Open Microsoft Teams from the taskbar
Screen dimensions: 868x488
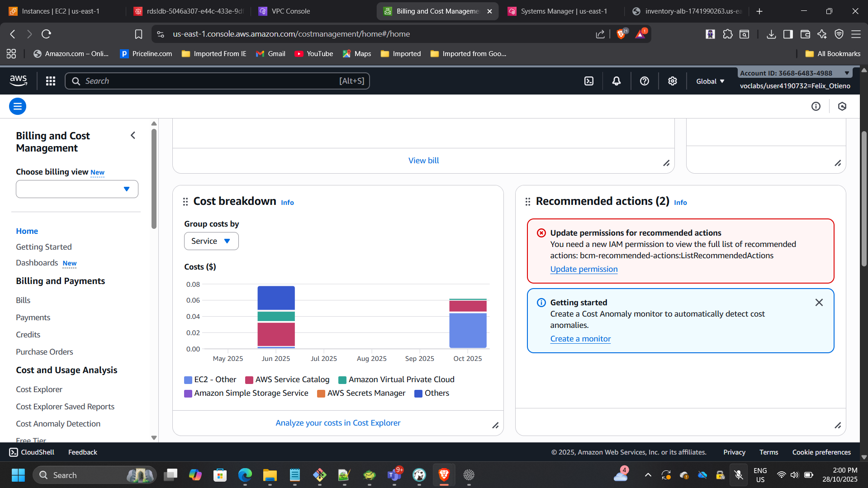pyautogui.click(x=394, y=475)
